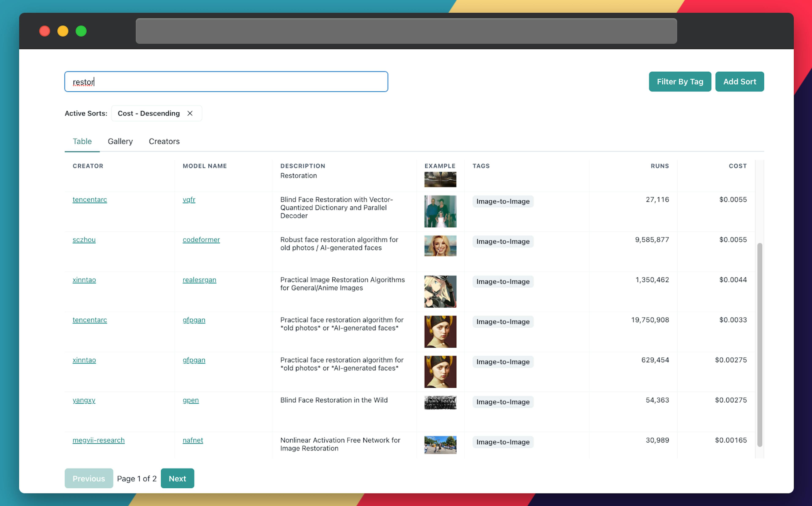Click the 'Page 1 of 2' indicator

tap(137, 478)
